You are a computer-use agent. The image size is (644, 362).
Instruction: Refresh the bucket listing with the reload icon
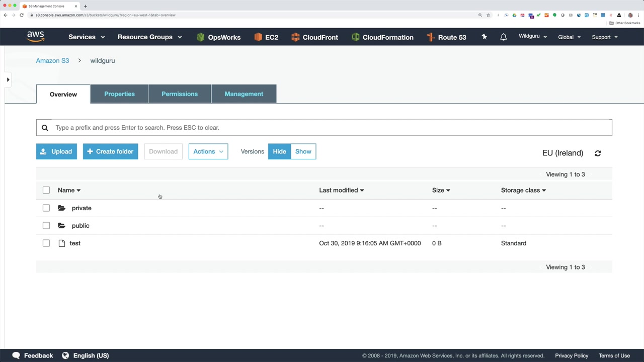click(598, 153)
